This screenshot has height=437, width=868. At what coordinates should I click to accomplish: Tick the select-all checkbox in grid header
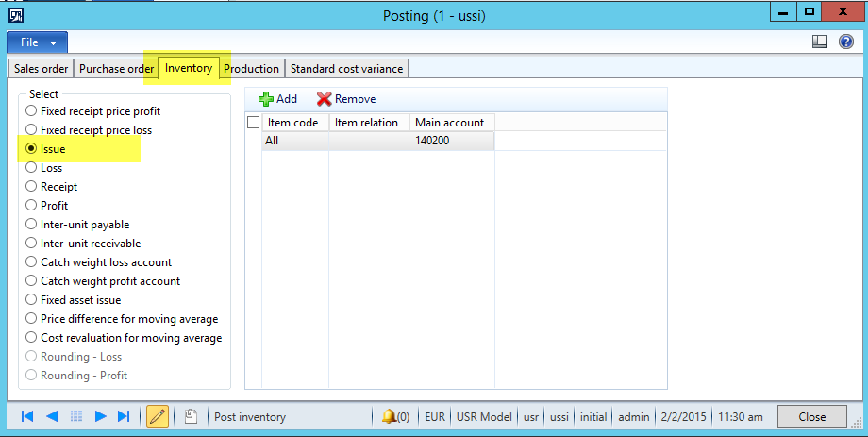click(253, 123)
